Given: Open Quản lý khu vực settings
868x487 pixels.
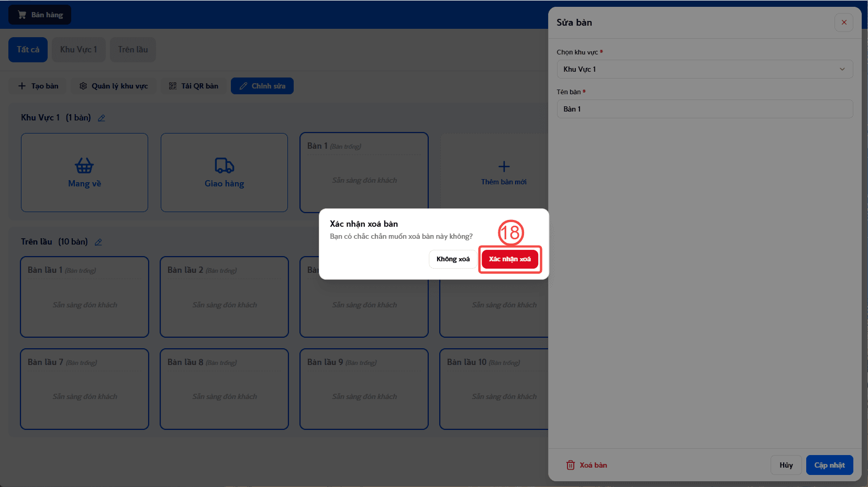Looking at the screenshot, I should (x=114, y=86).
